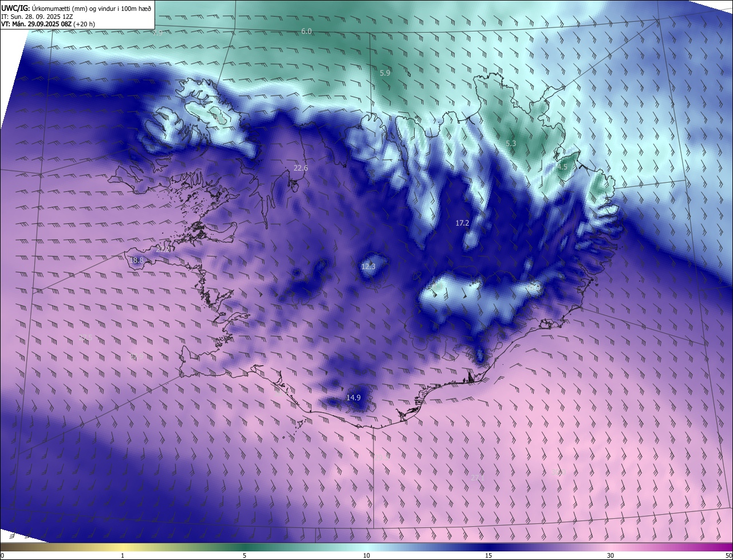
Task: Click the color scale label '10'
Action: (x=366, y=556)
